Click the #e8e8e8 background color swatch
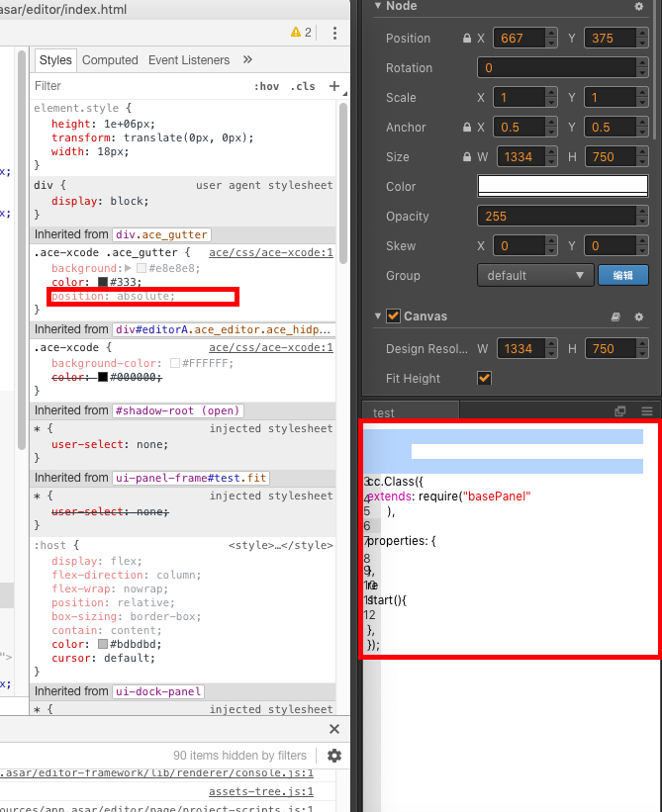This screenshot has height=812, width=662. 142,268
